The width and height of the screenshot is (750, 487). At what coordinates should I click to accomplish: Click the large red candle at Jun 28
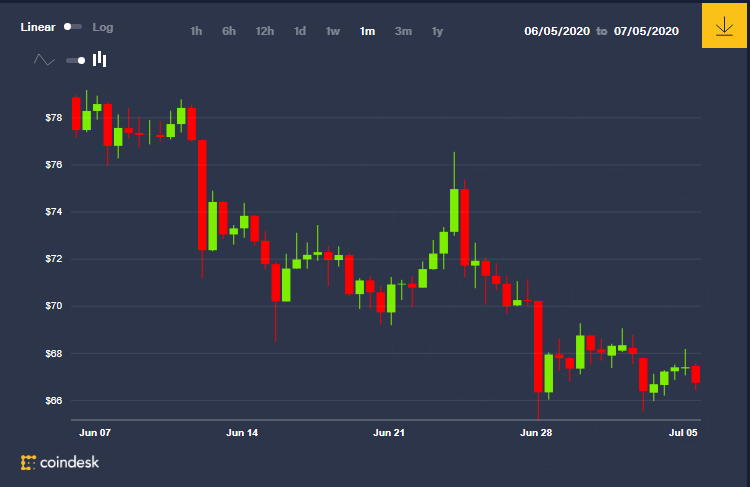click(538, 346)
